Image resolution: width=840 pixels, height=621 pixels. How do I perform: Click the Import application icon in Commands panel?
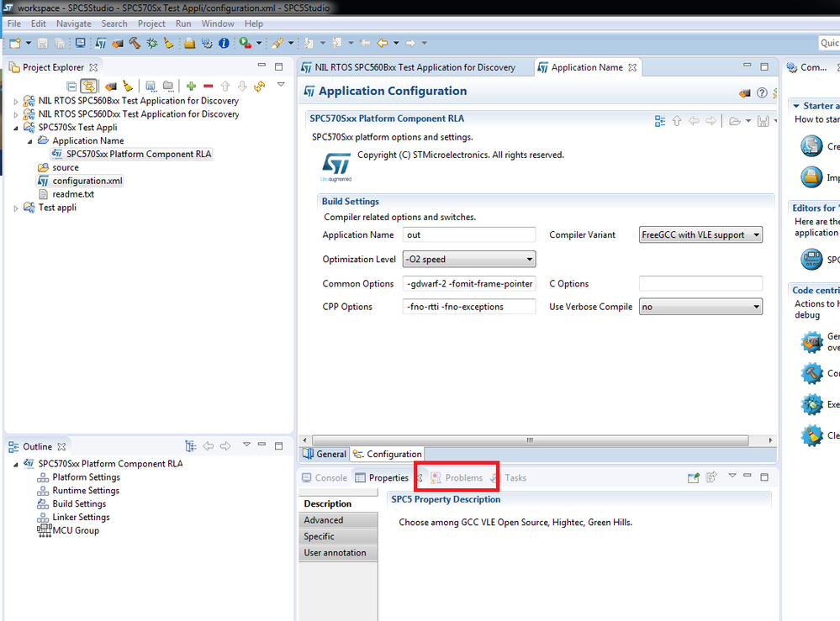811,176
